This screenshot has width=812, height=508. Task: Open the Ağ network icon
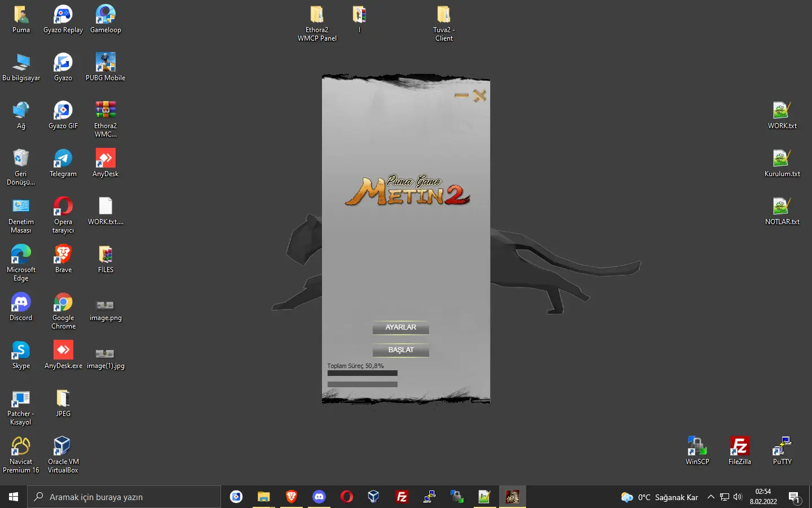coord(21,116)
